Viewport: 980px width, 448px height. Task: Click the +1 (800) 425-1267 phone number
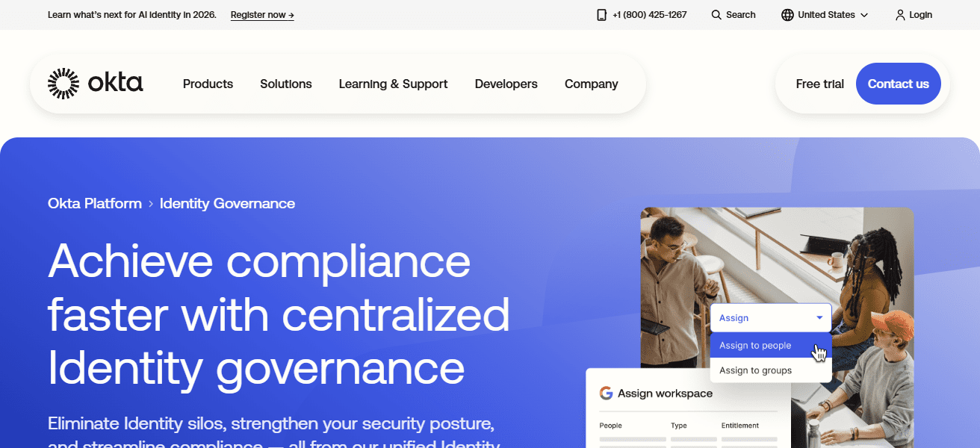[649, 15]
